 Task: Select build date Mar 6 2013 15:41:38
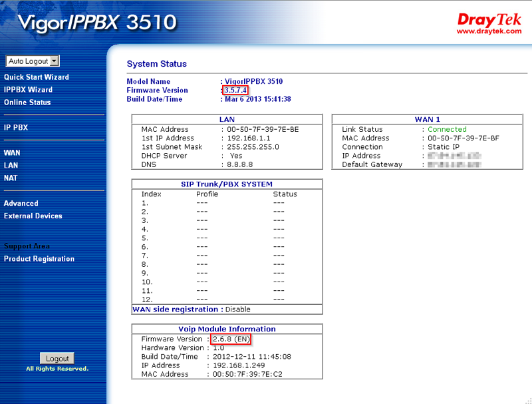[258, 99]
